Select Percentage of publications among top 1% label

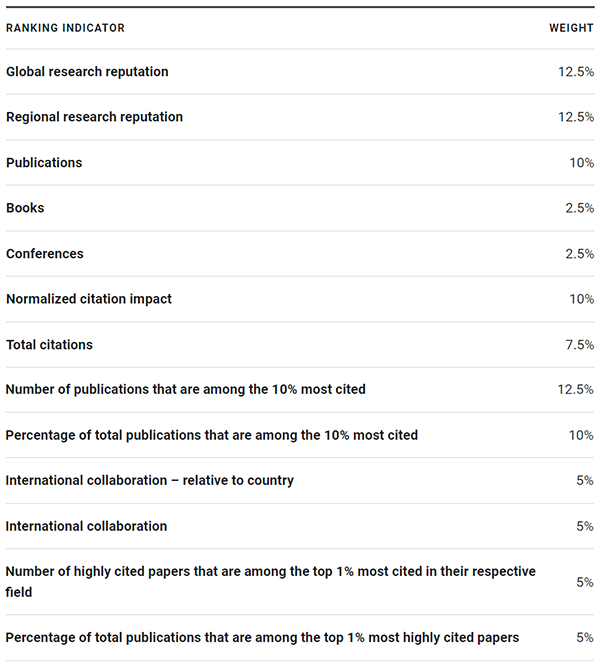[x=262, y=637]
